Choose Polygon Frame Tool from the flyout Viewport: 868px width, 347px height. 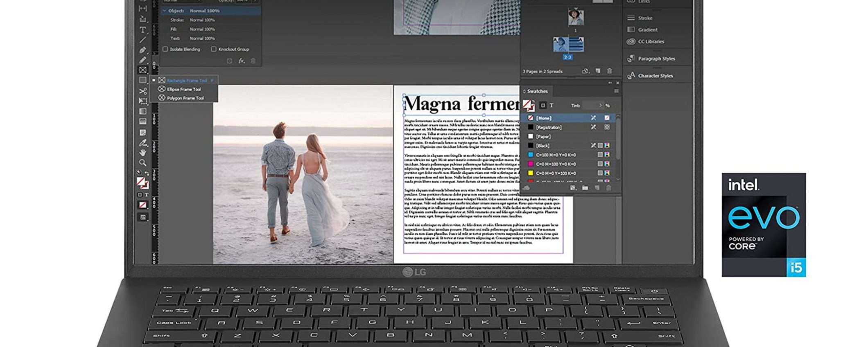[x=185, y=98]
